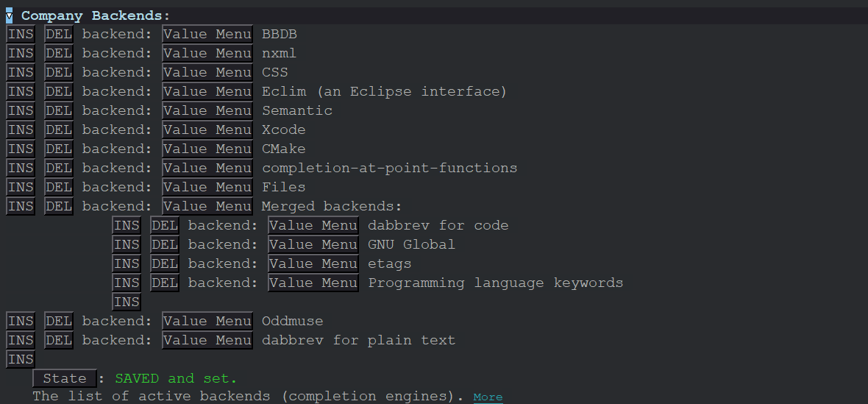This screenshot has width=868, height=404.
Task: Delete the Files backend entry
Action: (59, 187)
